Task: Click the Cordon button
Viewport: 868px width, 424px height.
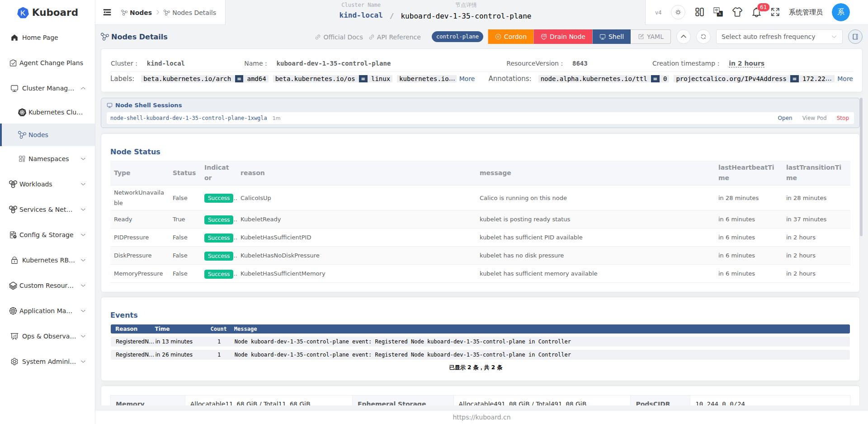Action: point(511,37)
